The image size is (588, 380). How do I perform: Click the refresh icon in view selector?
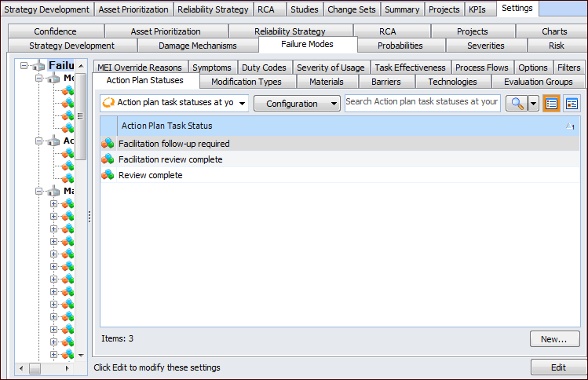click(108, 103)
